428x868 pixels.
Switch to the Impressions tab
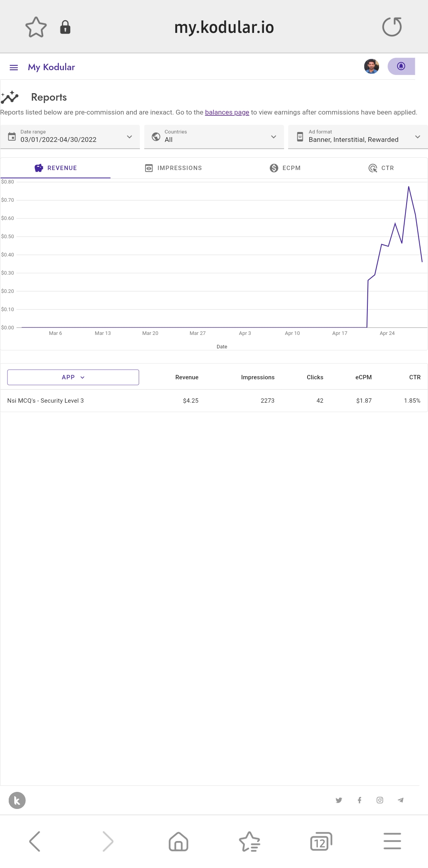(x=174, y=168)
